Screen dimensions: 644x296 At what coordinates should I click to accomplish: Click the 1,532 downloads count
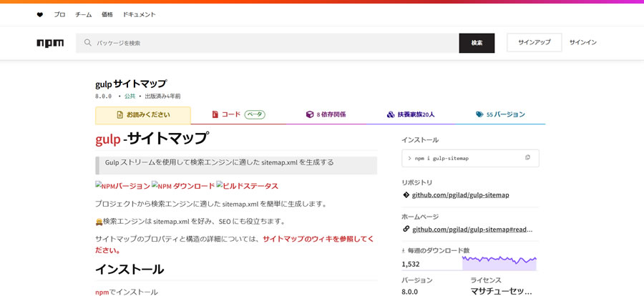point(411,264)
